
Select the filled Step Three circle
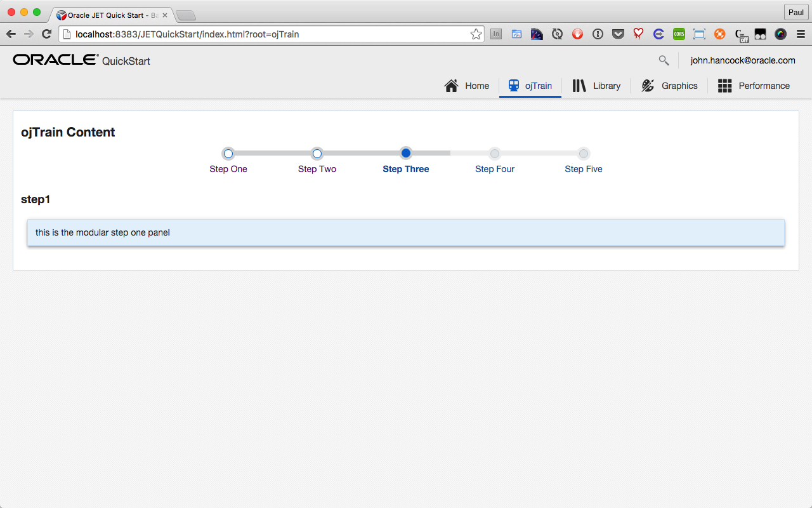pos(406,153)
